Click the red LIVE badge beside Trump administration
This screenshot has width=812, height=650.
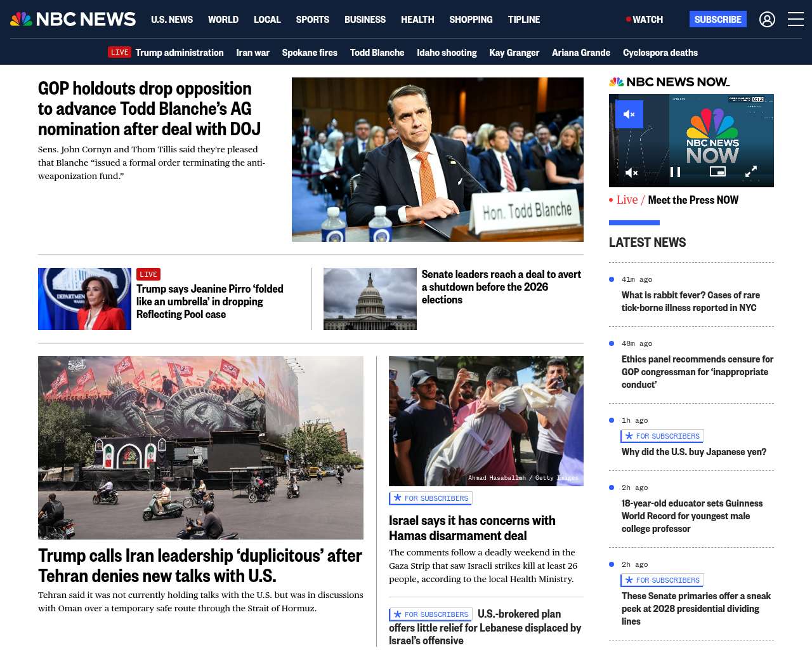coord(119,52)
